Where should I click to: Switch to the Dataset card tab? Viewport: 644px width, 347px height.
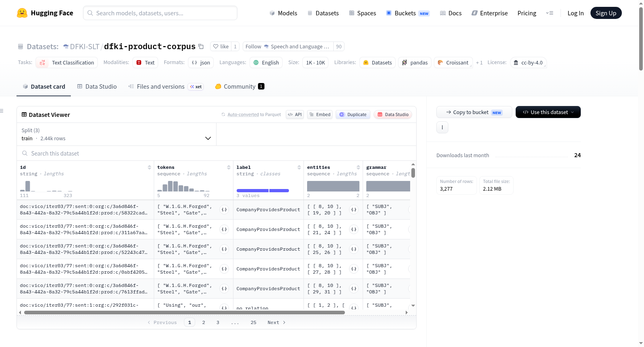[44, 86]
